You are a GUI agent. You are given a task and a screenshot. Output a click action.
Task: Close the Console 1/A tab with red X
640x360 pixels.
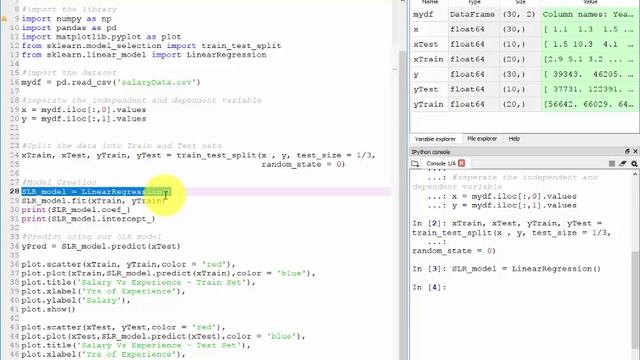[x=462, y=163]
